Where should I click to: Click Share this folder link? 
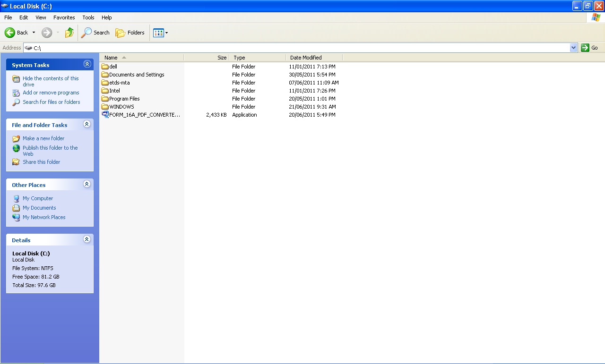tap(42, 162)
